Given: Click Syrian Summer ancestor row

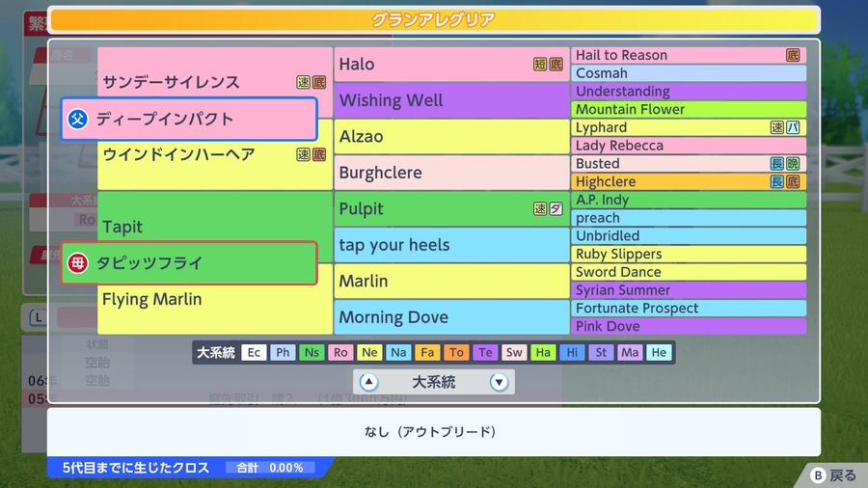Looking at the screenshot, I should (x=689, y=290).
